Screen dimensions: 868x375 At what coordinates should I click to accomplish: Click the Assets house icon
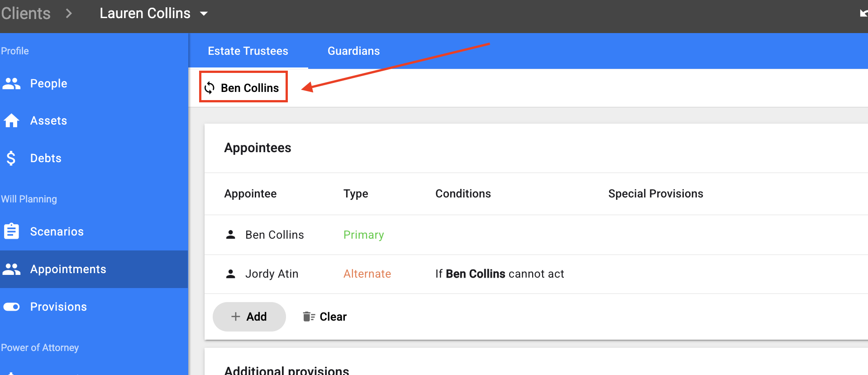[11, 120]
